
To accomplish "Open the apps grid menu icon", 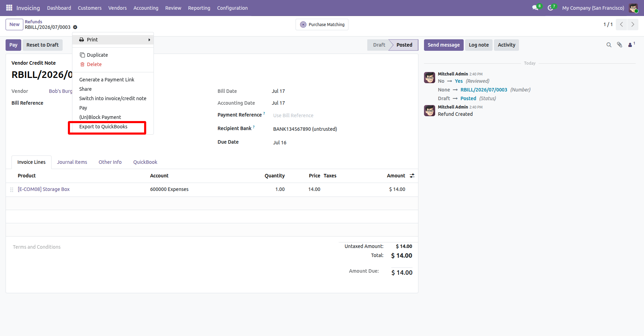I will pos(9,8).
